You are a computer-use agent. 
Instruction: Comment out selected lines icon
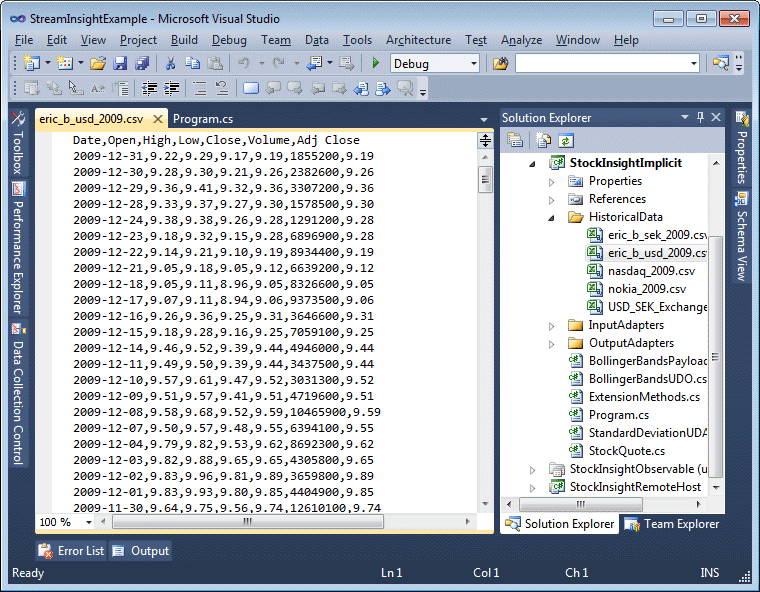pos(200,88)
